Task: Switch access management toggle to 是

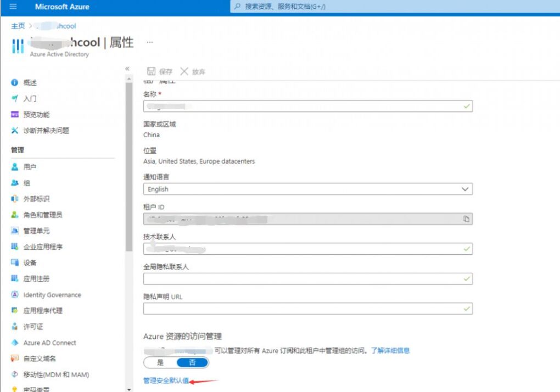Action: tap(160, 362)
